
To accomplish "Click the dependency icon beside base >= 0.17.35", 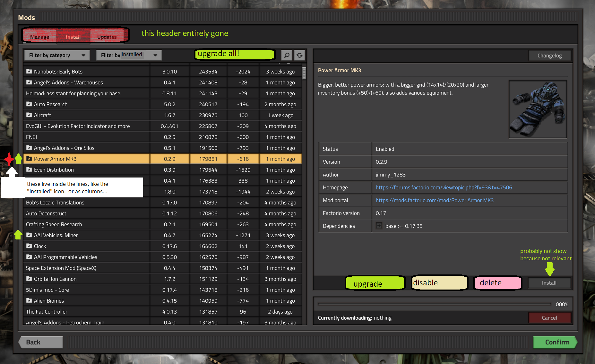I will tap(379, 226).
